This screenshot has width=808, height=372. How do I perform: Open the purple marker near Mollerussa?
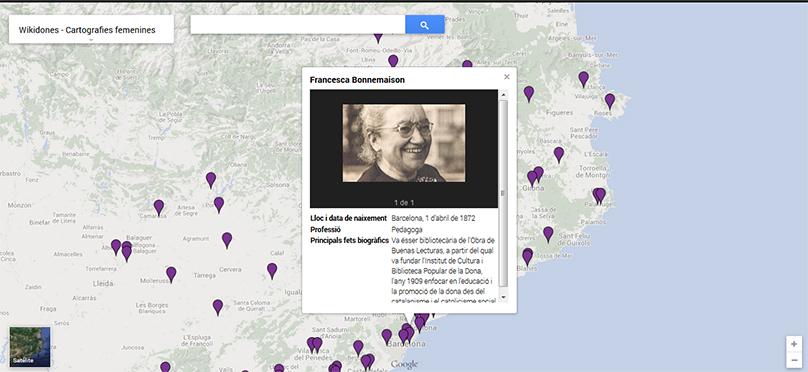pos(171,274)
